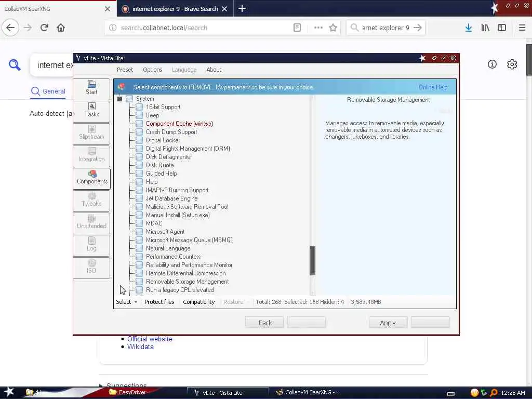Open the Integration section in vLite sidebar
Viewport: 532px width, 399px height.
click(91, 155)
